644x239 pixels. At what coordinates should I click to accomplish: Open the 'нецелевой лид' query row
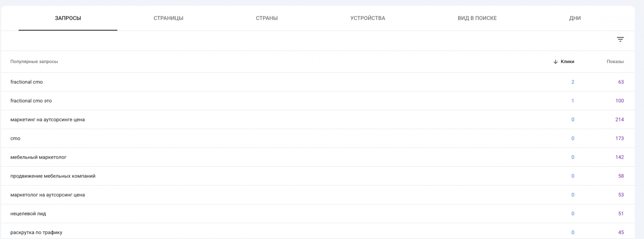(x=318, y=214)
